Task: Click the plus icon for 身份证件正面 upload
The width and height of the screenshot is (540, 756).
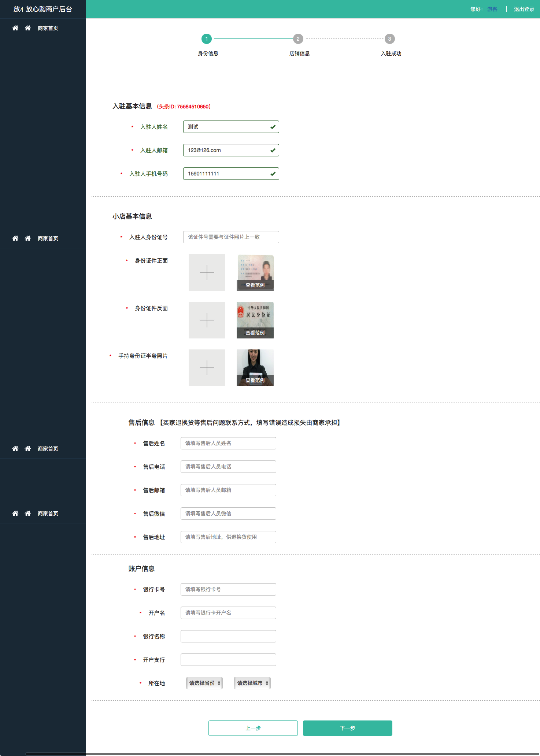Action: point(207,273)
